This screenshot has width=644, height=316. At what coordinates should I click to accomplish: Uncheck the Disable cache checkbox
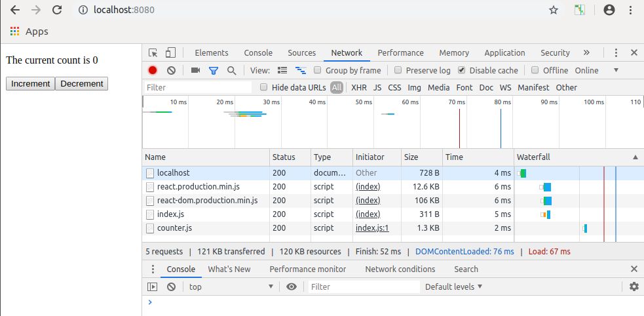[461, 70]
